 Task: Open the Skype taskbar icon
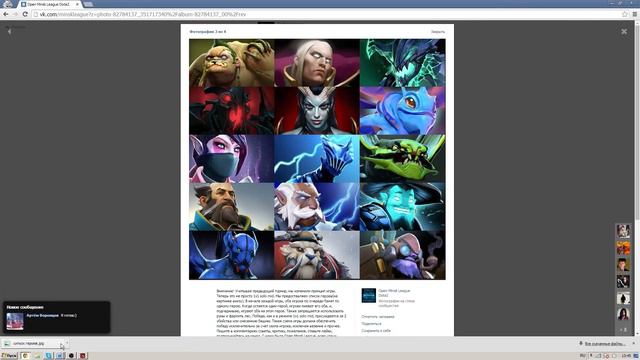(49, 356)
